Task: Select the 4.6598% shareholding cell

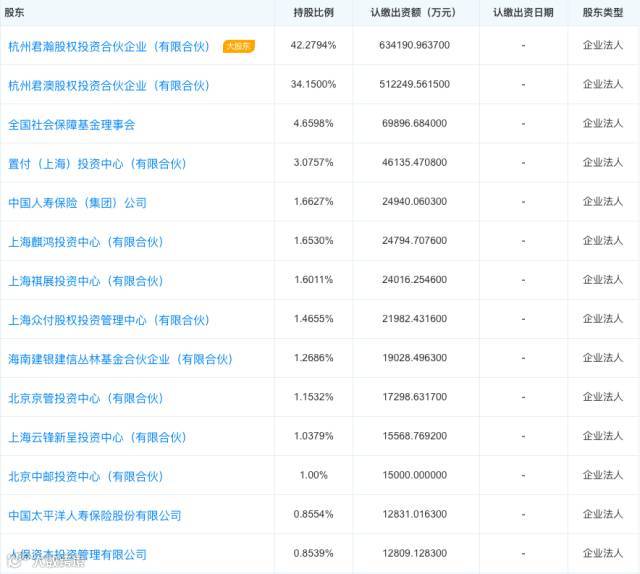Action: (313, 123)
